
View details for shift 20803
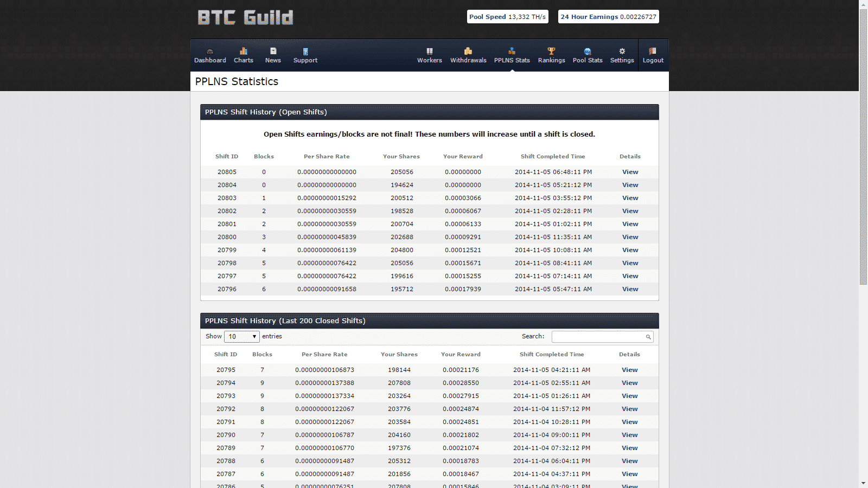pos(630,198)
